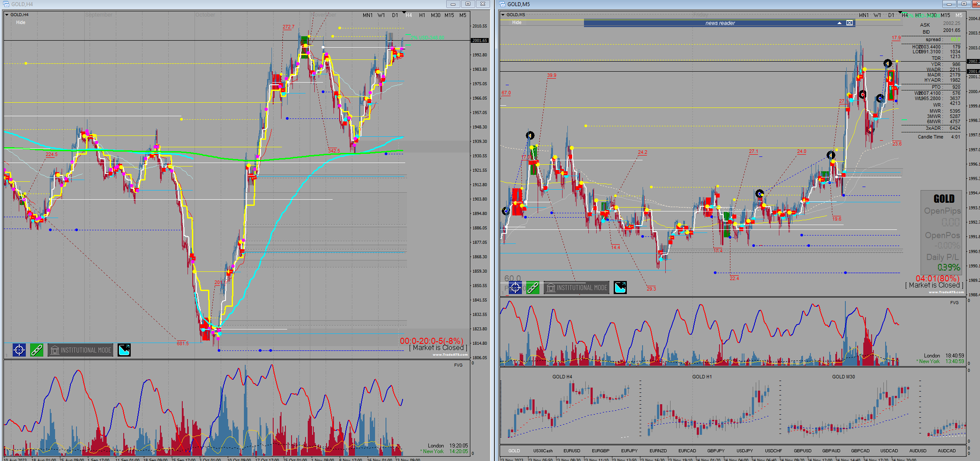The image size is (980, 461).
Task: Click the cyan chart expand icon in the M5 chart
Action: (620, 288)
